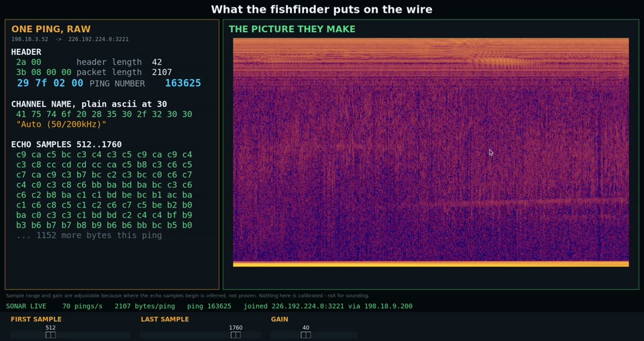Click the 'LAST SAMPLE' slider label

(165, 320)
